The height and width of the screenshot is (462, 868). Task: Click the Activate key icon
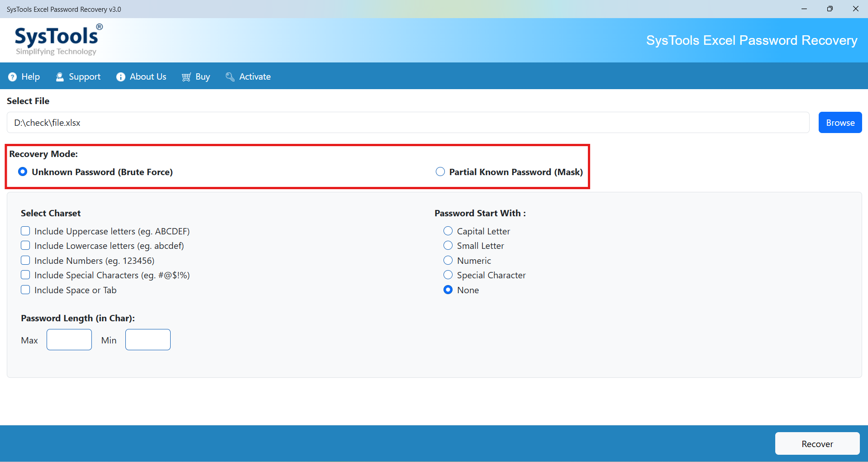click(x=230, y=77)
